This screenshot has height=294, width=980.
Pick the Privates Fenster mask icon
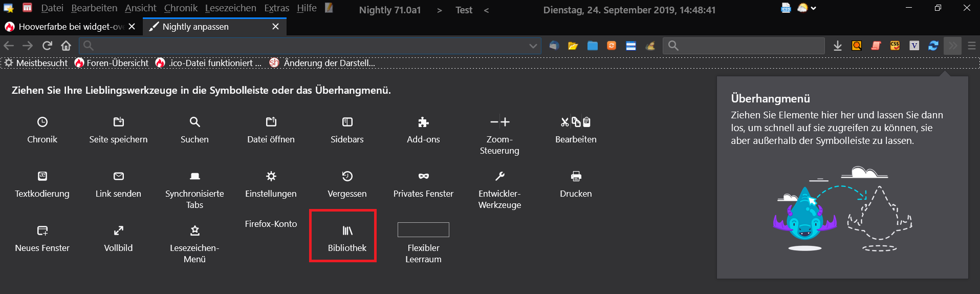[x=423, y=176]
